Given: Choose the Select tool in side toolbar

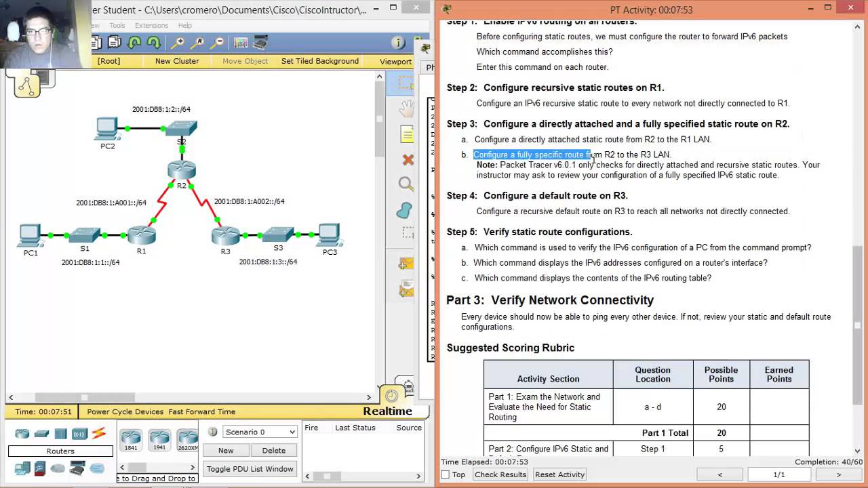Looking at the screenshot, I should (x=406, y=83).
